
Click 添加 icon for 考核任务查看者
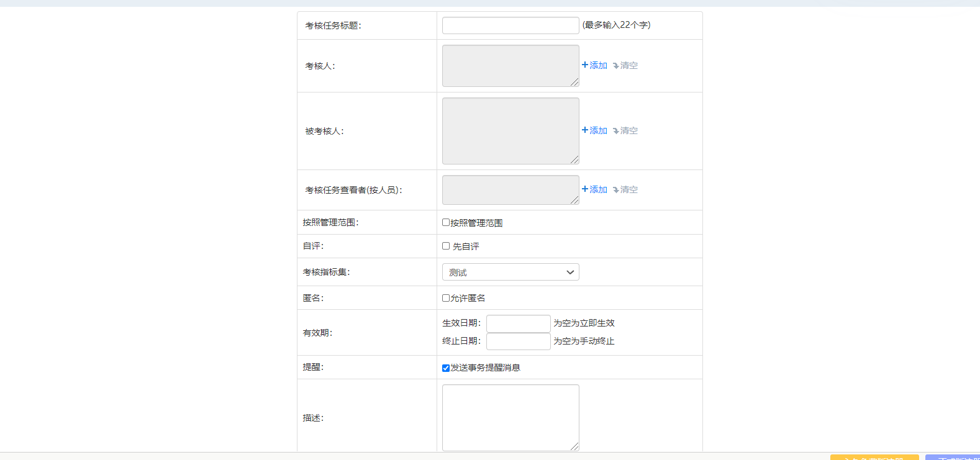pos(585,189)
